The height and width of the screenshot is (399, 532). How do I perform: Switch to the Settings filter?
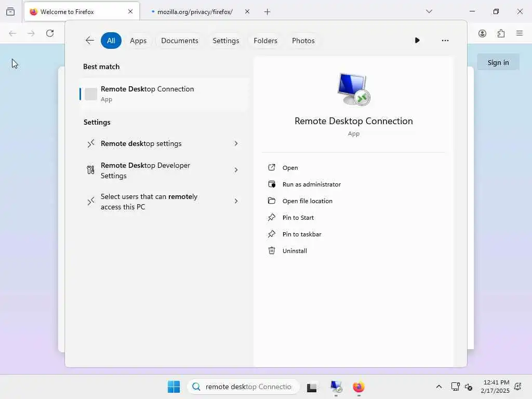pos(225,41)
